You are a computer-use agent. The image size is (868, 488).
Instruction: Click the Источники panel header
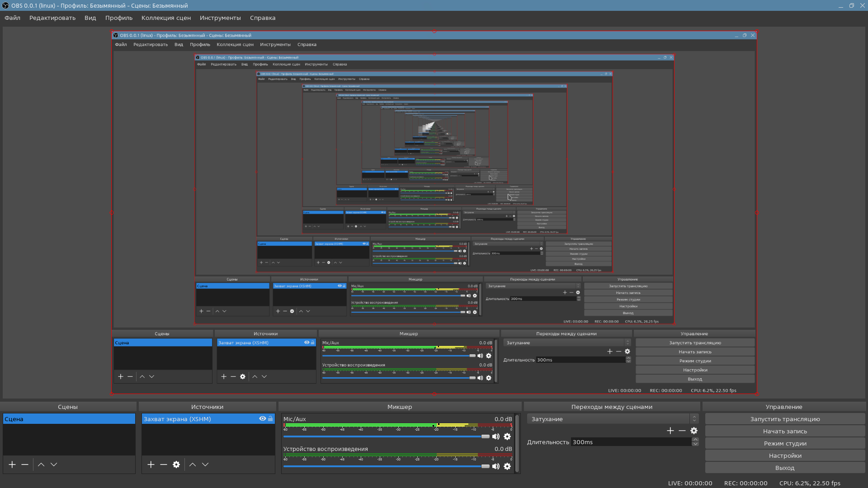click(207, 407)
